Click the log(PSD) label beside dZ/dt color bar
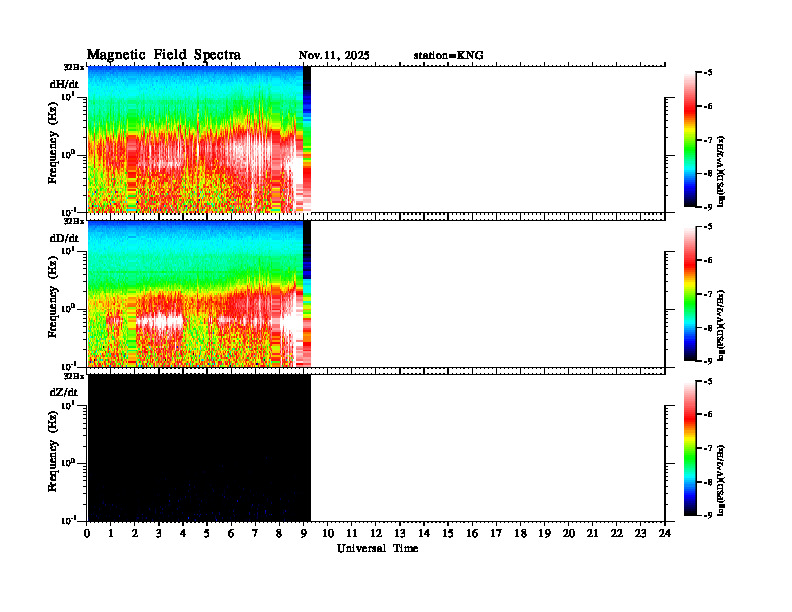This screenshot has width=792, height=612. 721,480
